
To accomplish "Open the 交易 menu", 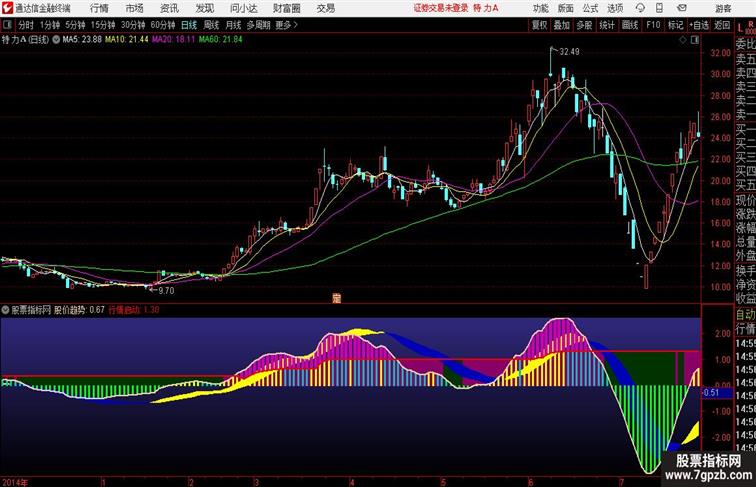I will 326,8.
